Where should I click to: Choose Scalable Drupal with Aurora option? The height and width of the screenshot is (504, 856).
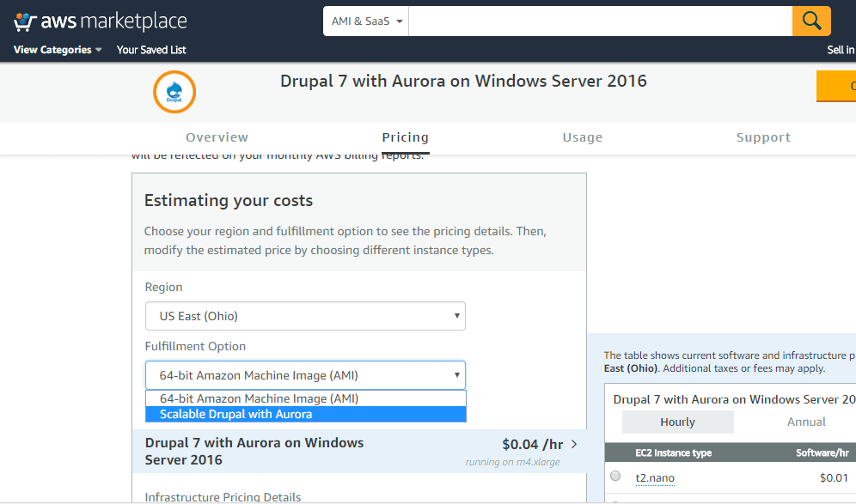point(235,415)
